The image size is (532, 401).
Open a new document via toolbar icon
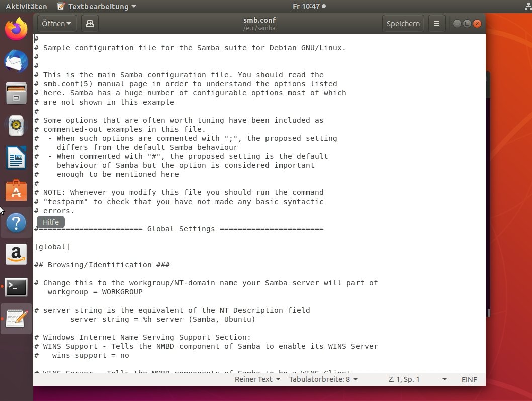tap(90, 23)
